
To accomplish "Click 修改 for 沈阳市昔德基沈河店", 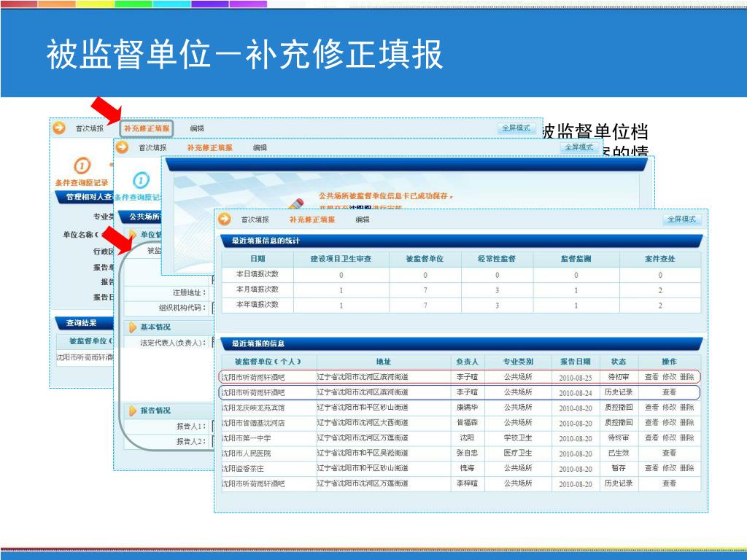I will (x=669, y=422).
